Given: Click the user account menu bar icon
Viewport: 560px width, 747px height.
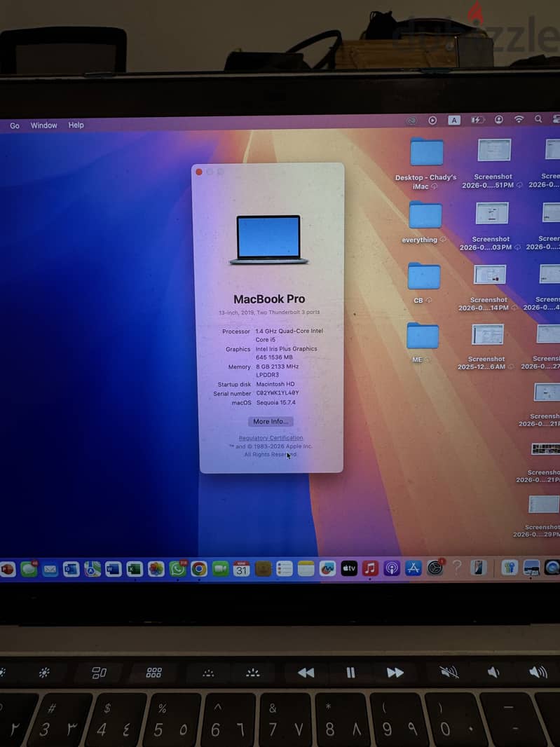Looking at the screenshot, I should pos(498,120).
